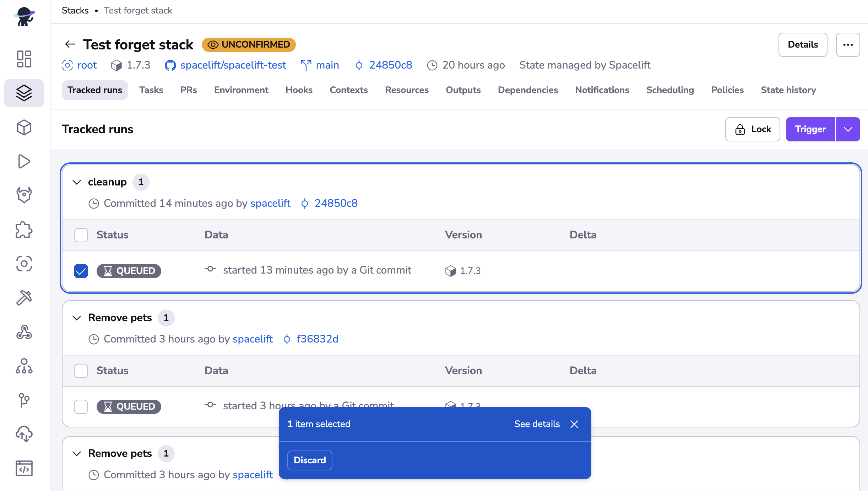Viewport: 868px width, 491px height.
Task: Open commit 24850c8 link
Action: click(x=391, y=65)
